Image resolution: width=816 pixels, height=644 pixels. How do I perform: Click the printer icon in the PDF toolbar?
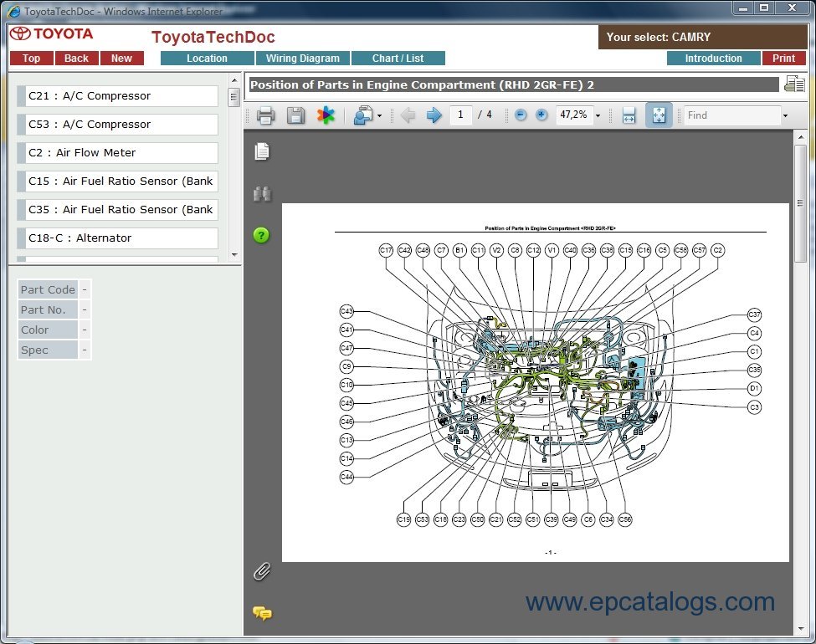point(265,115)
